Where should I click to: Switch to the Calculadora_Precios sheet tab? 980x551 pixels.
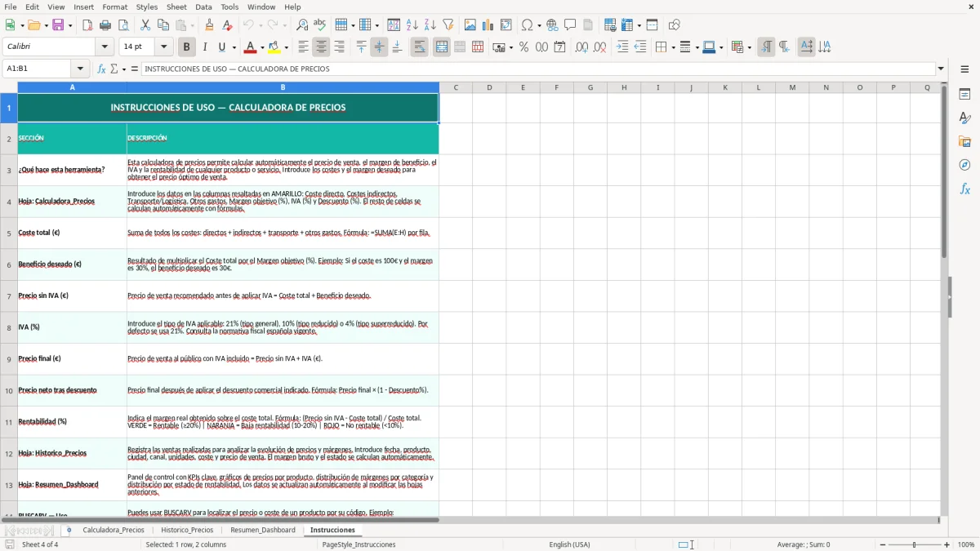pos(114,531)
